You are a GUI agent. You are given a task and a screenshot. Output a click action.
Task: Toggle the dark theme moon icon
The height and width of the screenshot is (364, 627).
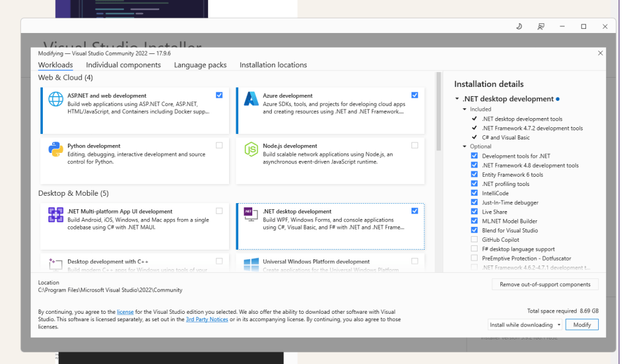click(x=519, y=26)
